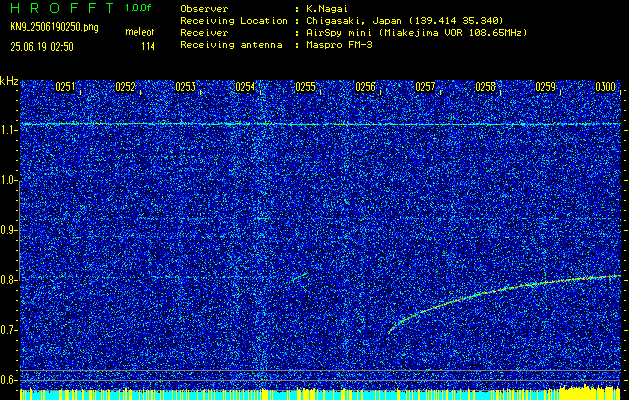Viewport: 629px width, 400px height.
Task: Select the version label 1.0.0f
Action: [138, 7]
